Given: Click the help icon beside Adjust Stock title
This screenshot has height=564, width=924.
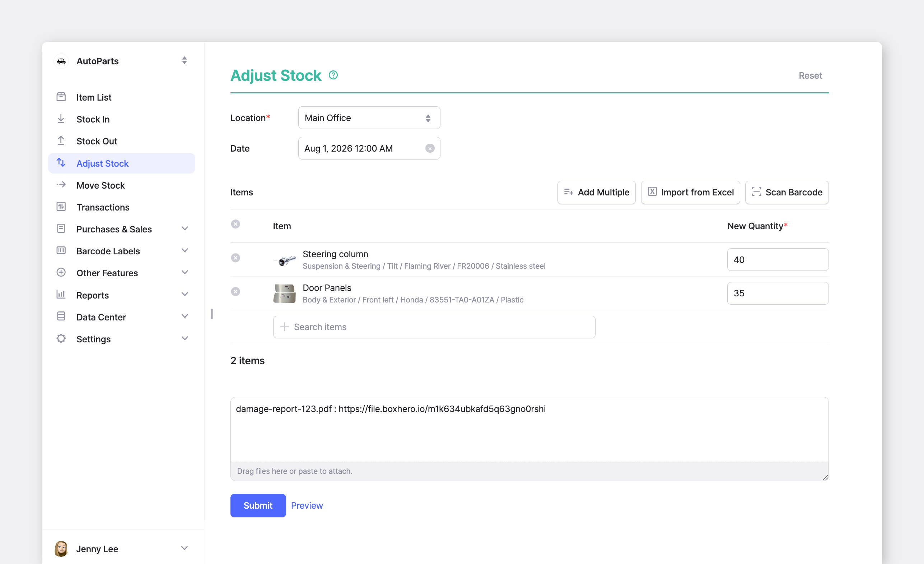Looking at the screenshot, I should coord(333,75).
